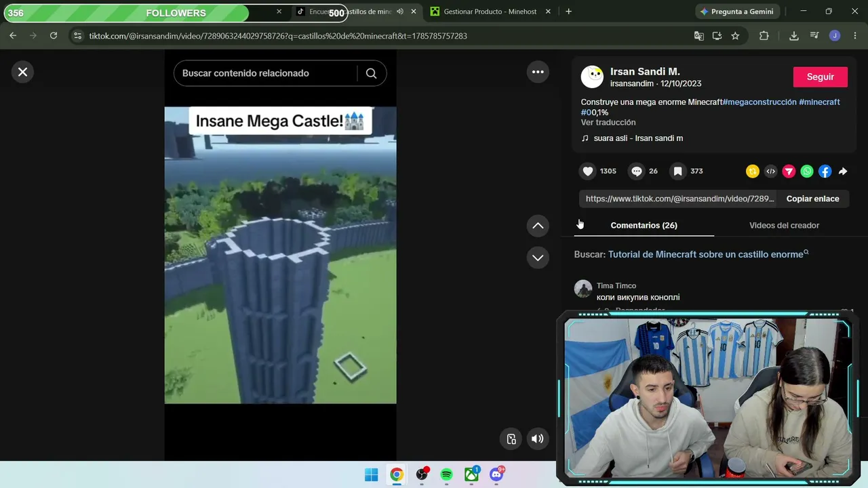Open the #minecraft hashtag link
This screenshot has width=868, height=488.
pyautogui.click(x=819, y=102)
